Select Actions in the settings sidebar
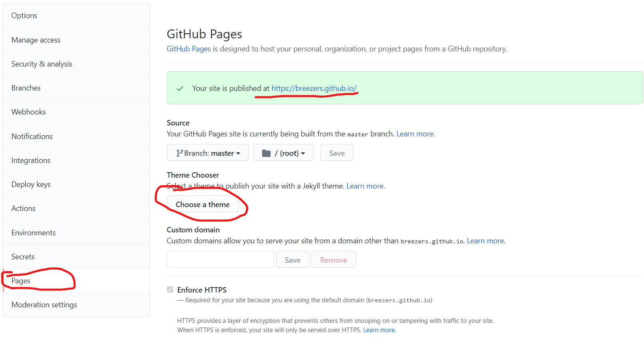 [76, 208]
